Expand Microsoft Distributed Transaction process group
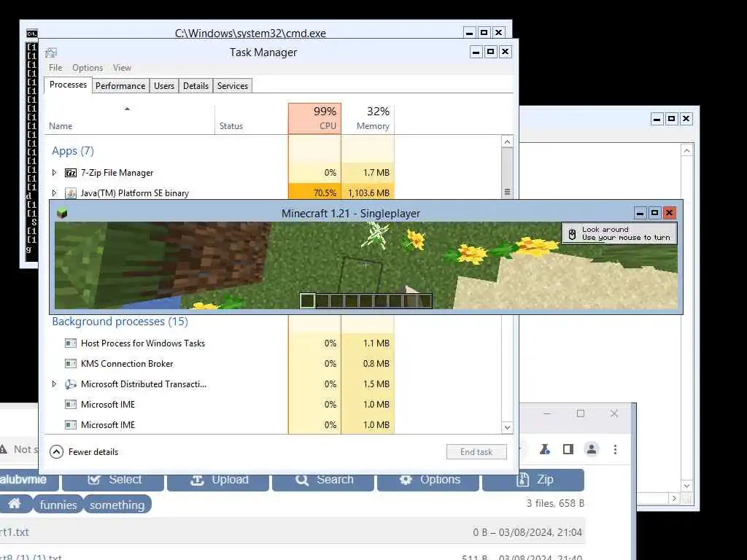The image size is (747, 560). pyautogui.click(x=54, y=384)
